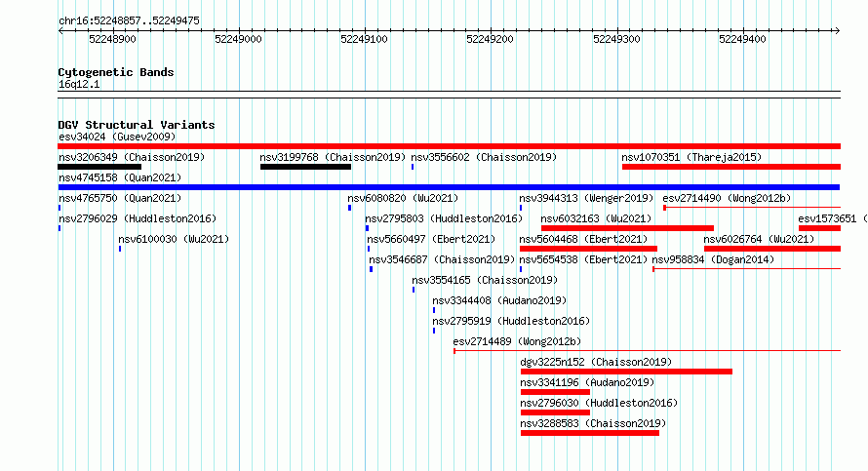The image size is (868, 471).
Task: Click nsv5654538 (Ebert2021) variant label
Action: pyautogui.click(x=583, y=259)
